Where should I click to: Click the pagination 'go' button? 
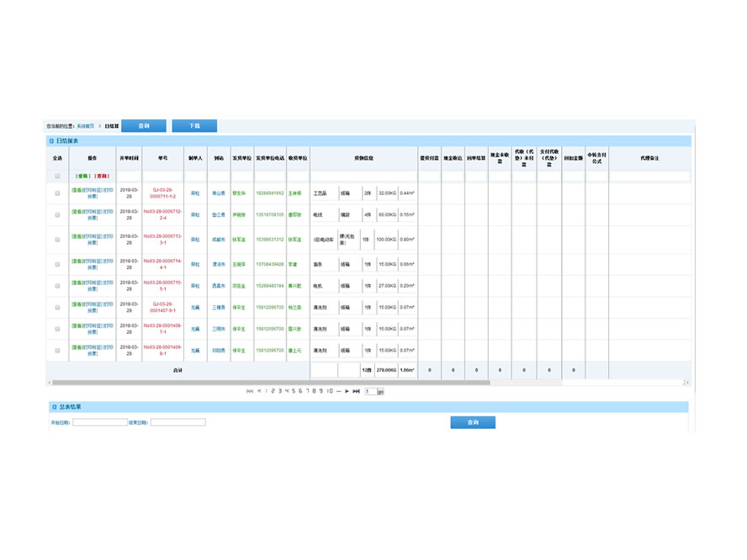[380, 392]
